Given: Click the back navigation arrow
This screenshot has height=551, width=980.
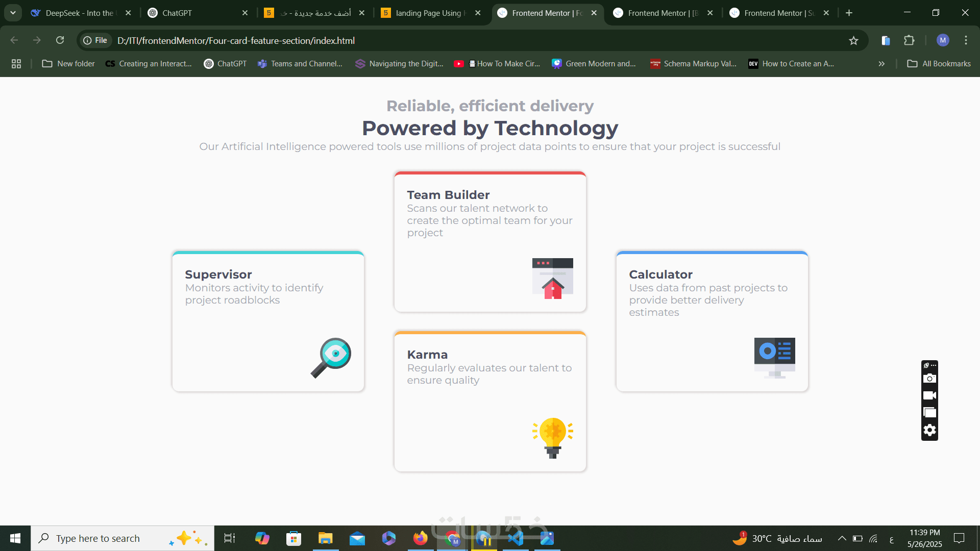Looking at the screenshot, I should [x=13, y=40].
